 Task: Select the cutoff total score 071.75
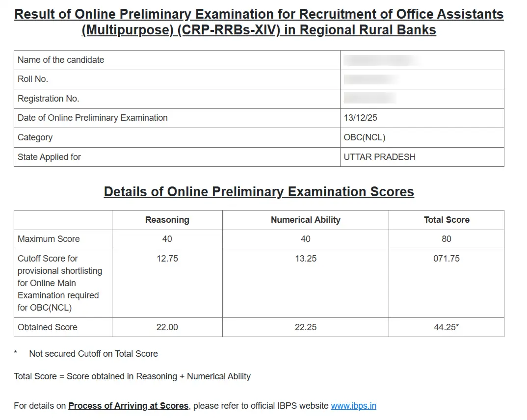pos(446,259)
